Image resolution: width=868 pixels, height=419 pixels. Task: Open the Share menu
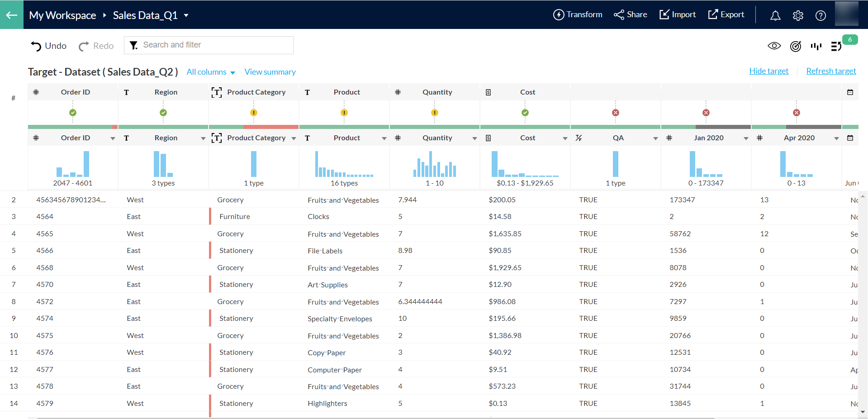pyautogui.click(x=631, y=14)
